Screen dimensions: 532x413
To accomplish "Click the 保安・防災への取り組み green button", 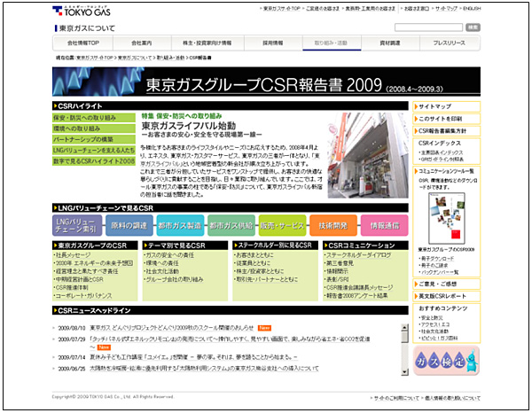I will [94, 118].
